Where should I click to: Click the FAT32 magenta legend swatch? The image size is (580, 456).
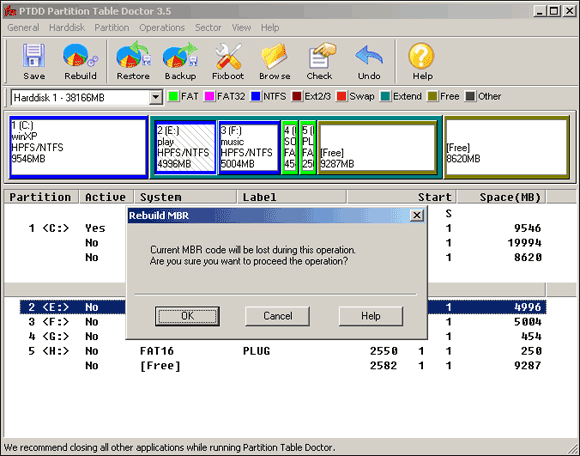pos(209,97)
